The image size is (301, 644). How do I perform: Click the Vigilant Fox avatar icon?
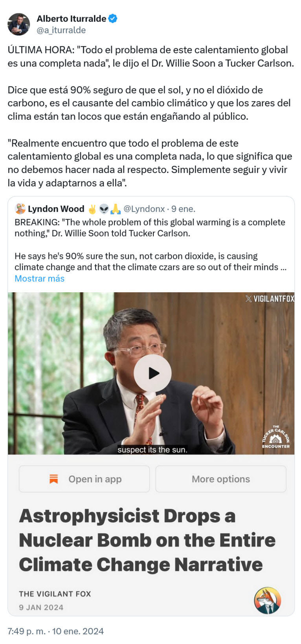point(267,600)
